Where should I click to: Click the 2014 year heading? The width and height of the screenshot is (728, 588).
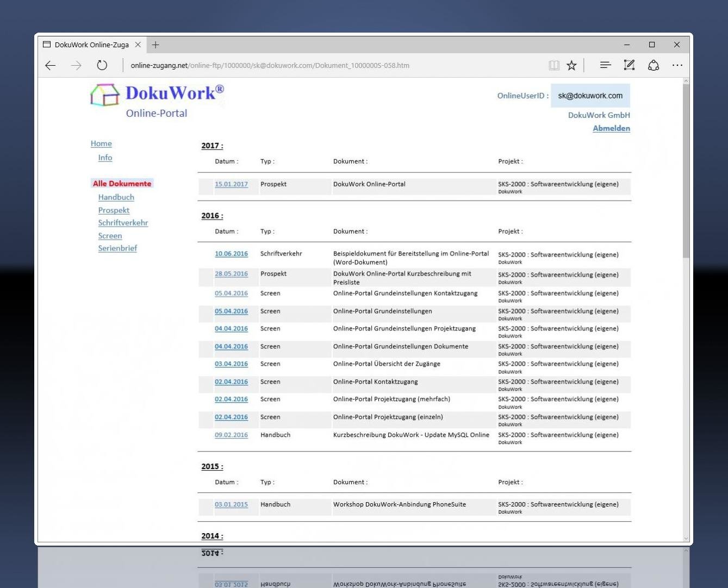pyautogui.click(x=212, y=536)
